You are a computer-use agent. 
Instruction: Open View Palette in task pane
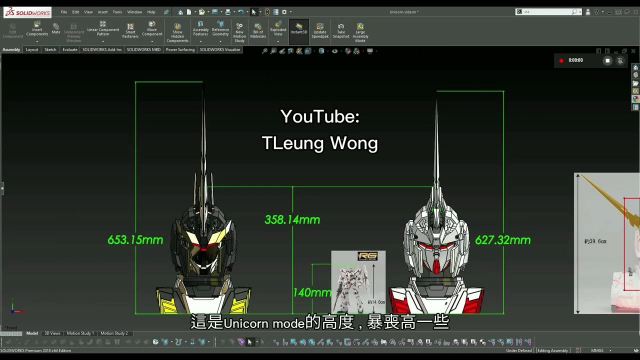point(636,91)
